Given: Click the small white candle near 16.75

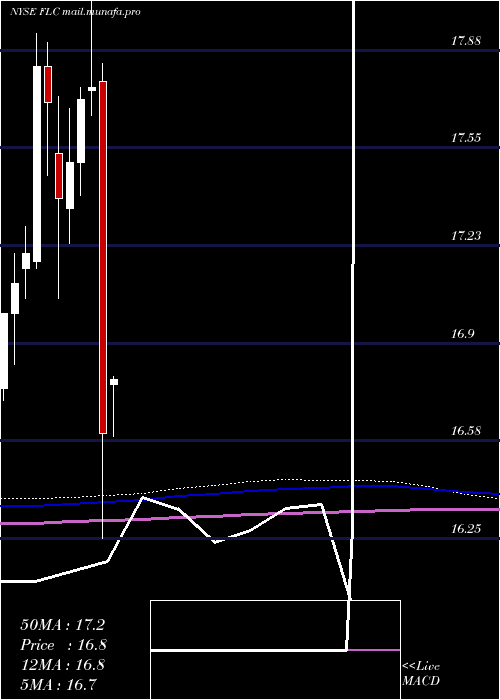Looking at the screenshot, I should pyautogui.click(x=114, y=382).
